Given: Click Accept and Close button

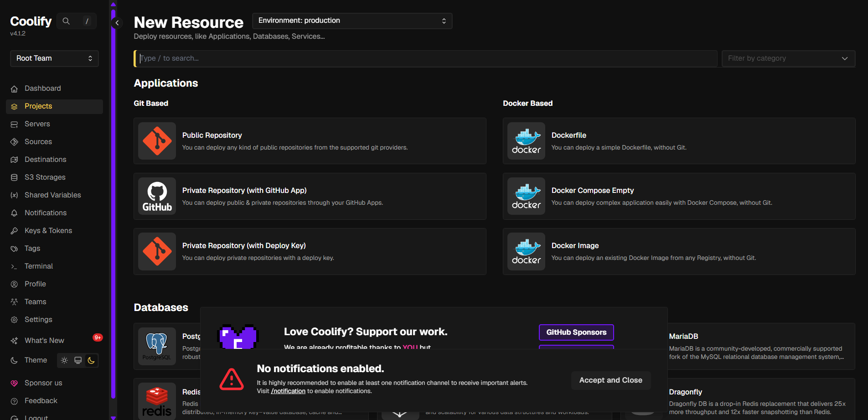Looking at the screenshot, I should pos(610,380).
